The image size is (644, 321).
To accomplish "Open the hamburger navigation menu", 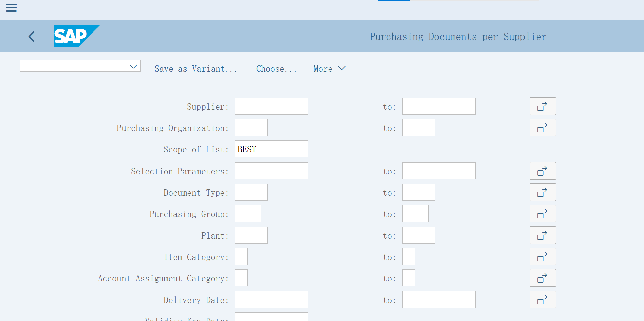I will click(11, 8).
